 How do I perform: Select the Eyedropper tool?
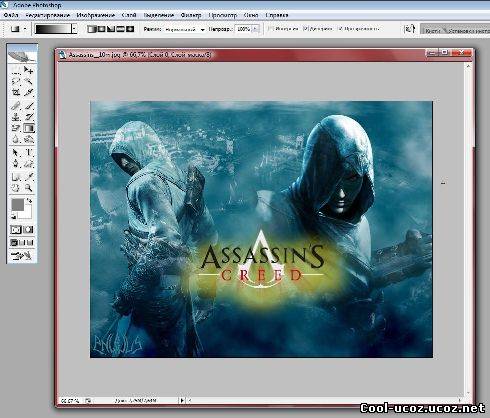(29, 177)
